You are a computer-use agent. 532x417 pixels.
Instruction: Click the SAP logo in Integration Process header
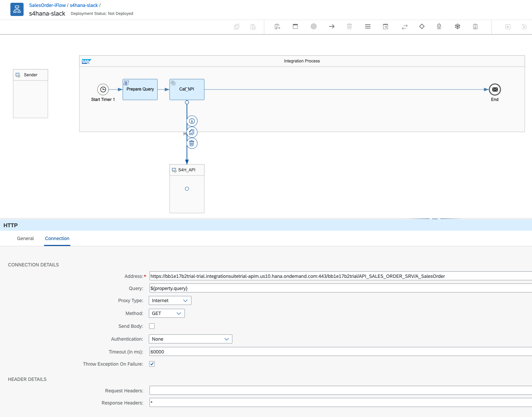[86, 61]
